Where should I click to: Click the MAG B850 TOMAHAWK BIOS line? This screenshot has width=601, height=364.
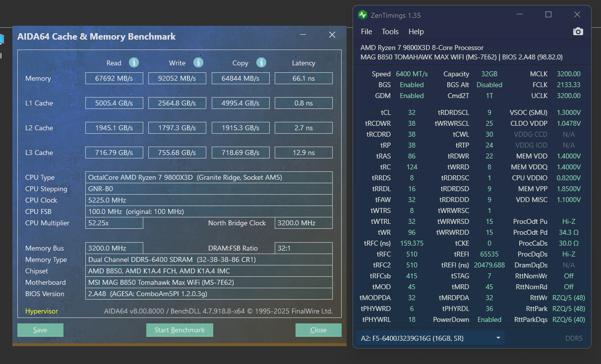[x=462, y=57]
